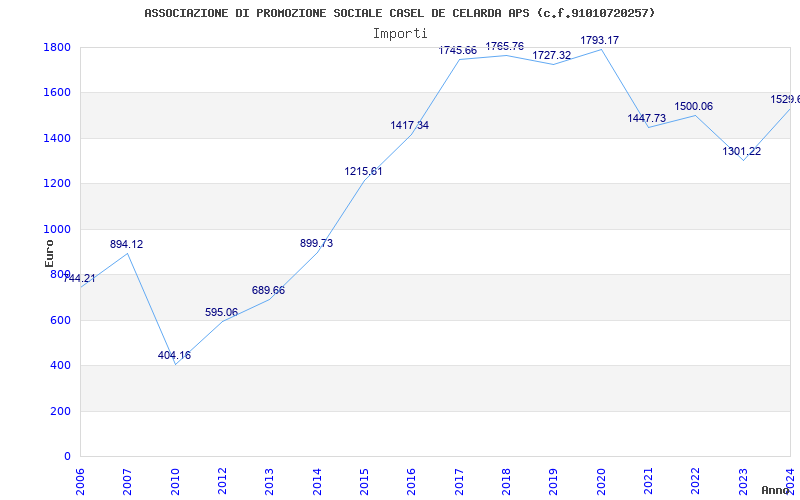
Task: Select the 2018 x-axis year label
Action: point(506,481)
